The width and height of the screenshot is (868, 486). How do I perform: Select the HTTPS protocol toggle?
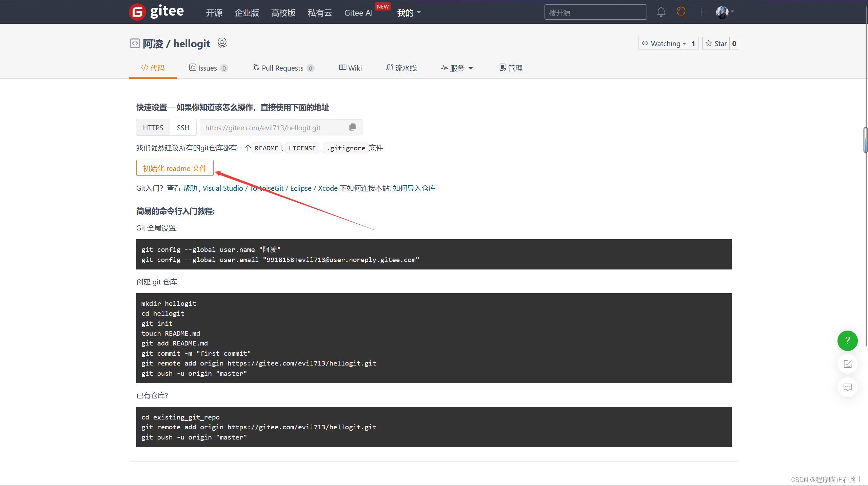tap(153, 128)
